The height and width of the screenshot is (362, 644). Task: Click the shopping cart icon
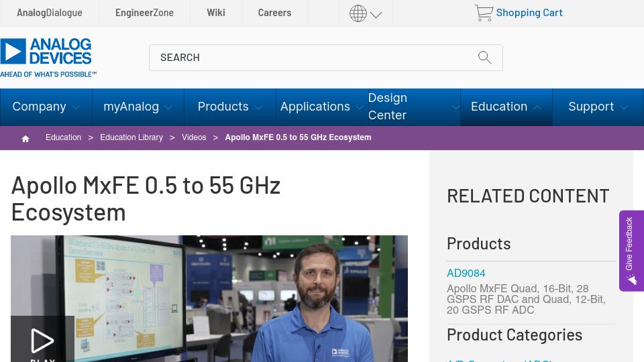(484, 13)
